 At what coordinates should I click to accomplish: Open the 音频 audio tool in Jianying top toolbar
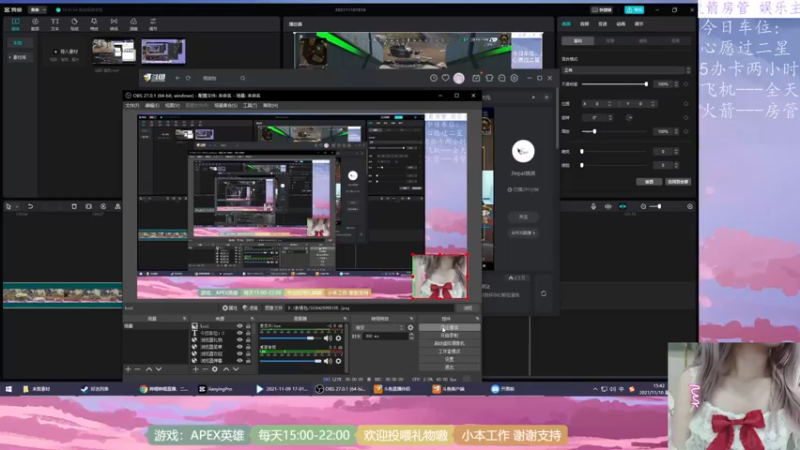35,24
